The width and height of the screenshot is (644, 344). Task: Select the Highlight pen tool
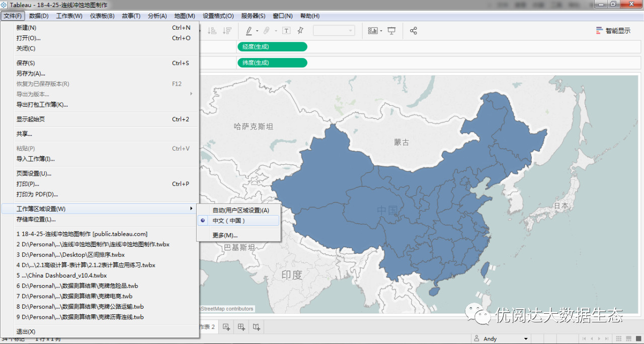tap(250, 31)
